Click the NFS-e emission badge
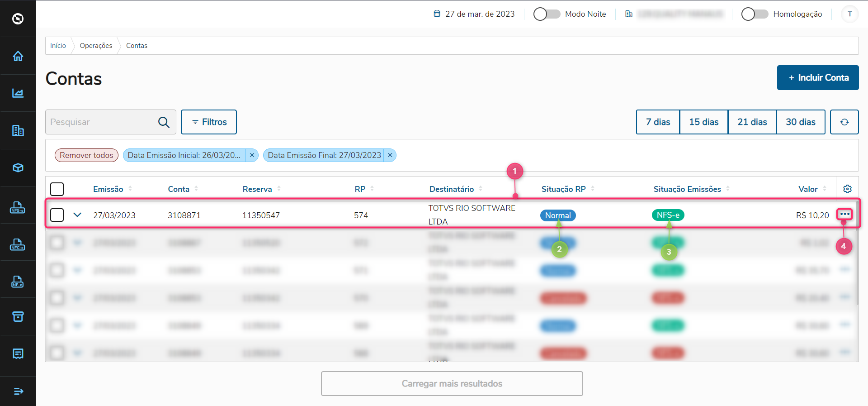Screen dimensions: 868x406 (668, 215)
